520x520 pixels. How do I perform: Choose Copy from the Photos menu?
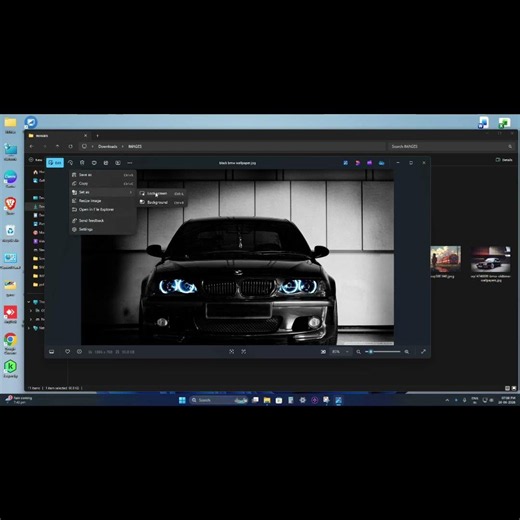coord(103,183)
